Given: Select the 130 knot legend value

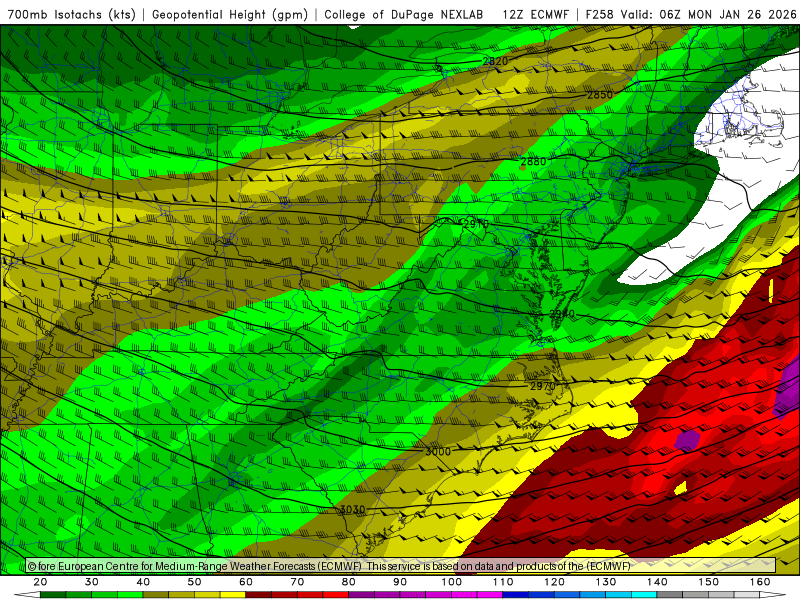Looking at the screenshot, I should [x=606, y=582].
